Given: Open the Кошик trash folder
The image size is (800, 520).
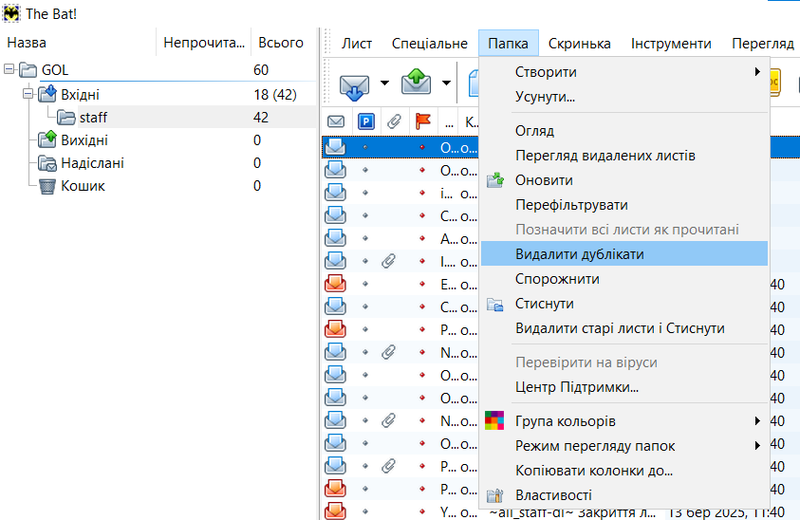Looking at the screenshot, I should 83,186.
